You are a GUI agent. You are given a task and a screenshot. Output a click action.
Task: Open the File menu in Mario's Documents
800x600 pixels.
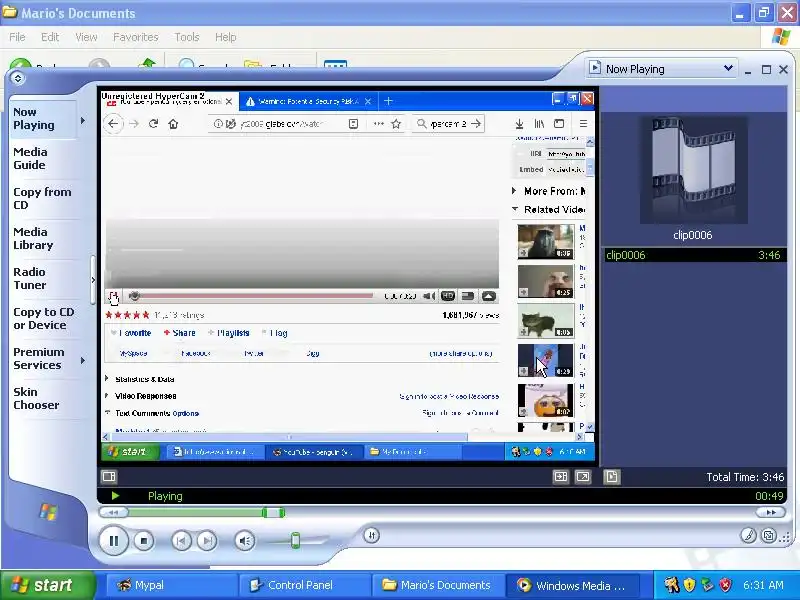[x=17, y=37]
